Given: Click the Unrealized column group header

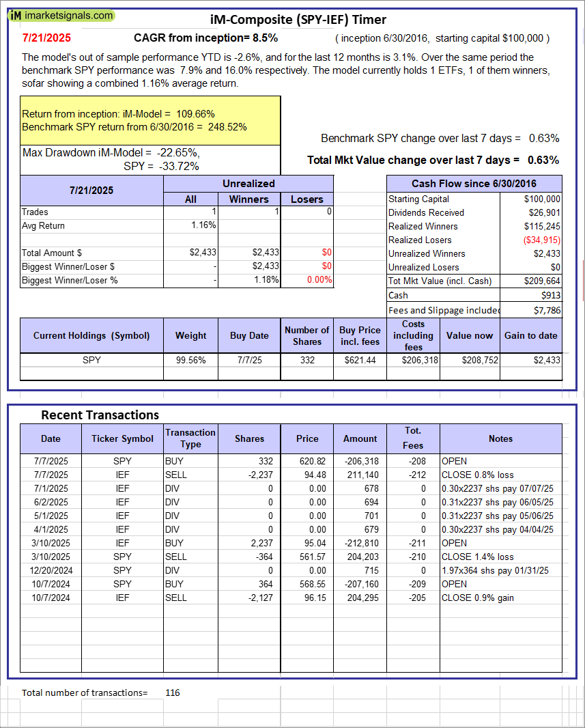Looking at the screenshot, I should coord(248,184).
